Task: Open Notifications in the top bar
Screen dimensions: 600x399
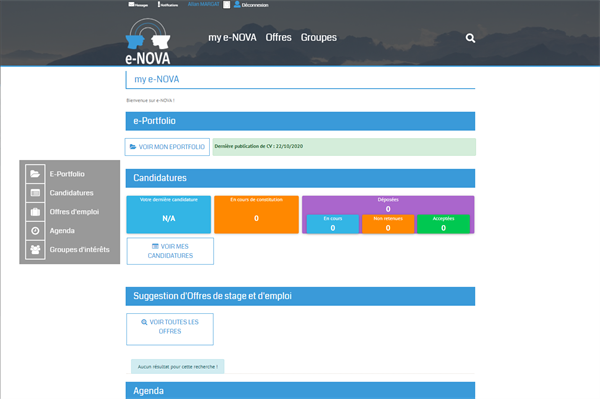Action: 168,5
